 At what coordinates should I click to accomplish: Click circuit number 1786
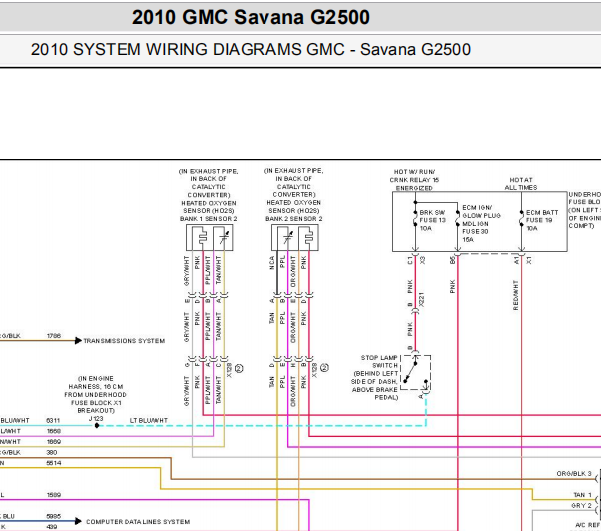(54, 336)
